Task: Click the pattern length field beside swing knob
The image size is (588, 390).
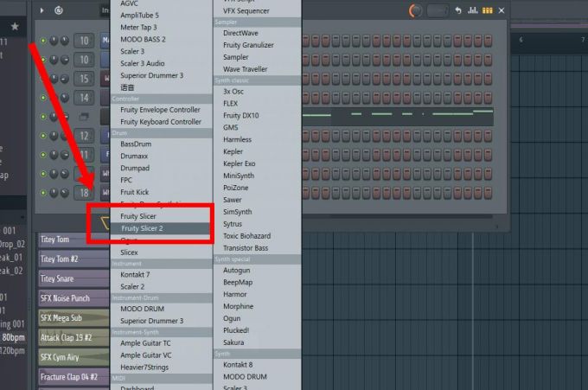Action: click(x=438, y=11)
